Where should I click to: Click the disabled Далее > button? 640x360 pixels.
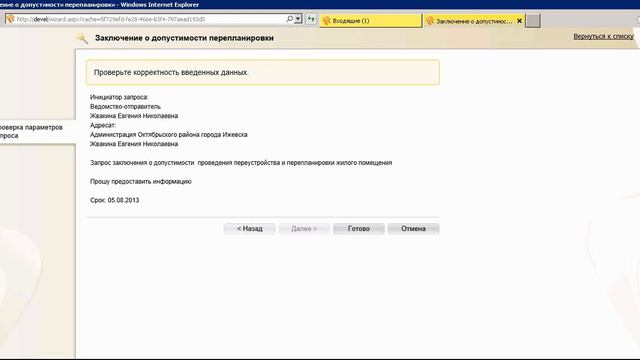point(304,229)
